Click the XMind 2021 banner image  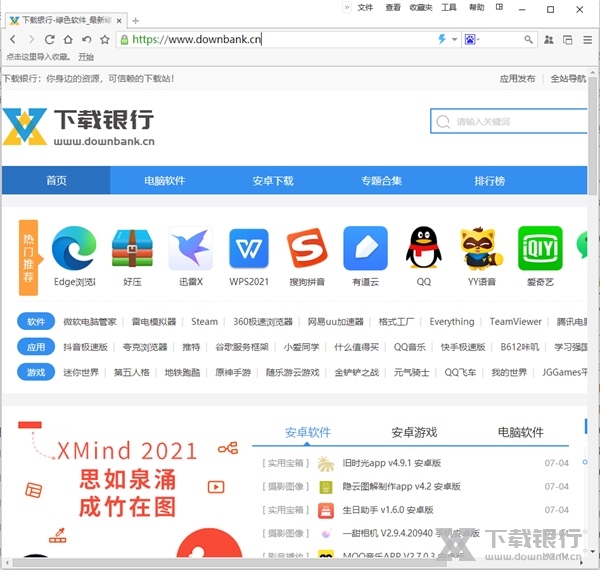tap(128, 488)
